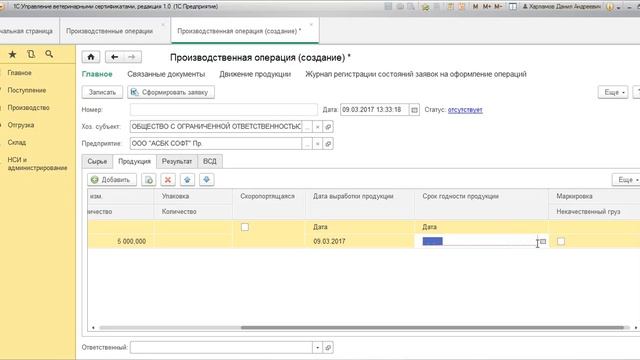Open search magnifier in sidebar
The width and height of the screenshot is (640, 360).
click(49, 54)
